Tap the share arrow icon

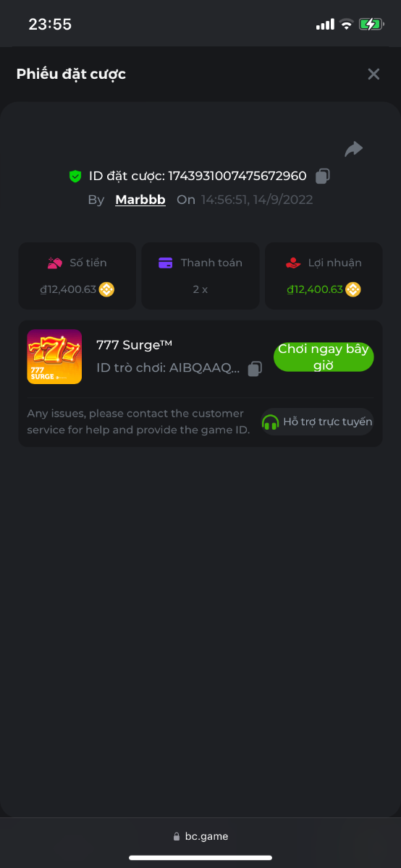[x=353, y=149]
